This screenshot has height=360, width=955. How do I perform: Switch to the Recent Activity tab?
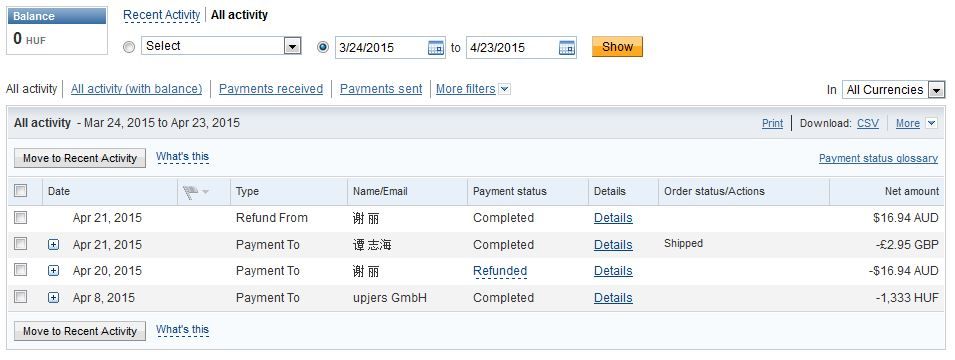[162, 15]
